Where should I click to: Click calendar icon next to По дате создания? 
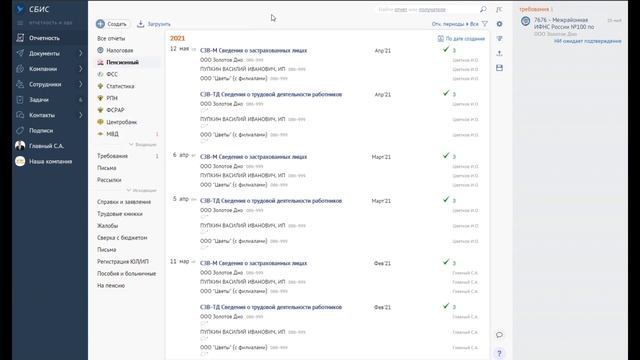[440, 38]
